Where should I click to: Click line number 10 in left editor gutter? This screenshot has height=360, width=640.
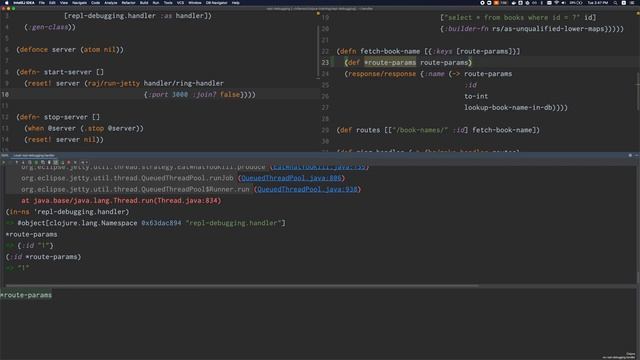pyautogui.click(x=5, y=94)
